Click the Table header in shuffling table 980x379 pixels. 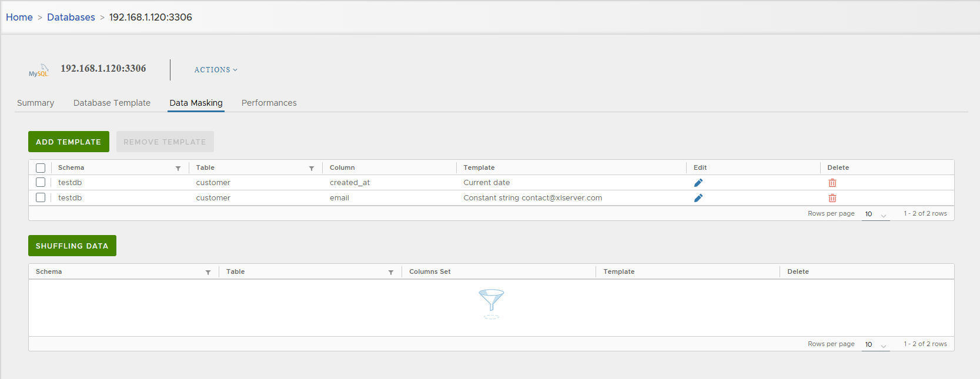pyautogui.click(x=236, y=271)
